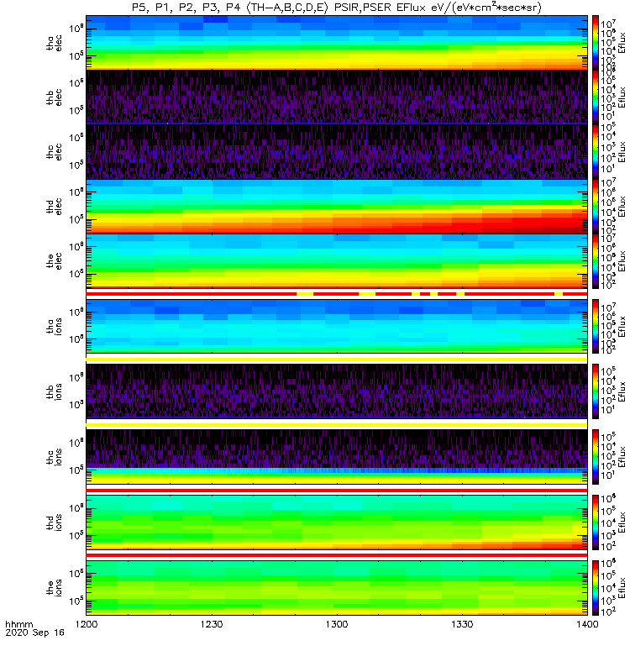
Task: Select the "thb elec" panel label
Action: pyautogui.click(x=54, y=97)
